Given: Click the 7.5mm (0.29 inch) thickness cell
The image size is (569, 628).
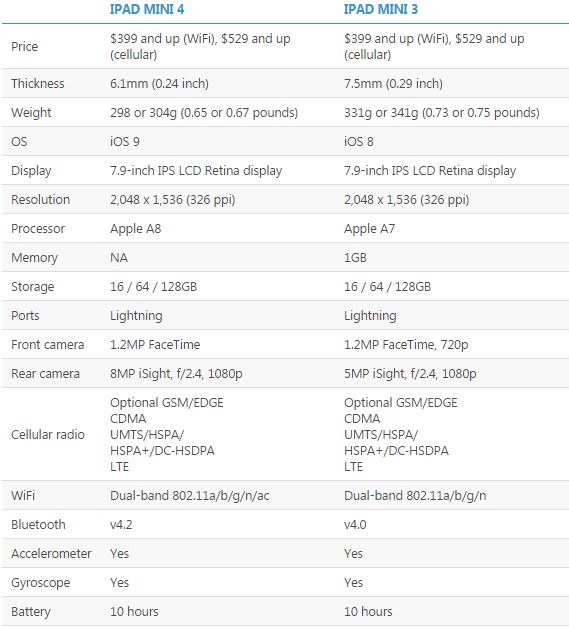Looking at the screenshot, I should click(x=394, y=83).
